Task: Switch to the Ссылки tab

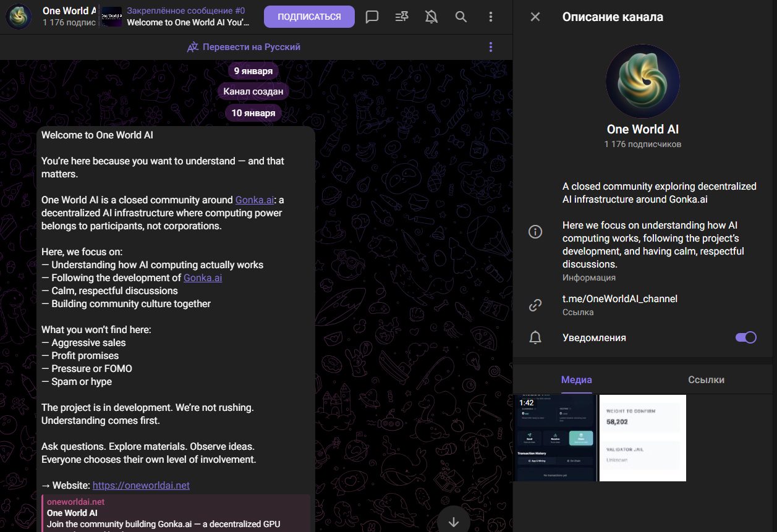Action: point(706,380)
